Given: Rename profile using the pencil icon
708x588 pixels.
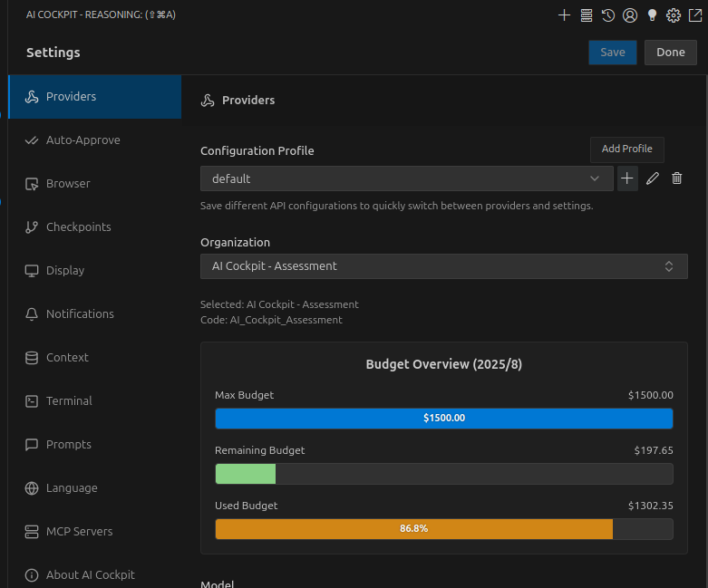Looking at the screenshot, I should [652, 178].
